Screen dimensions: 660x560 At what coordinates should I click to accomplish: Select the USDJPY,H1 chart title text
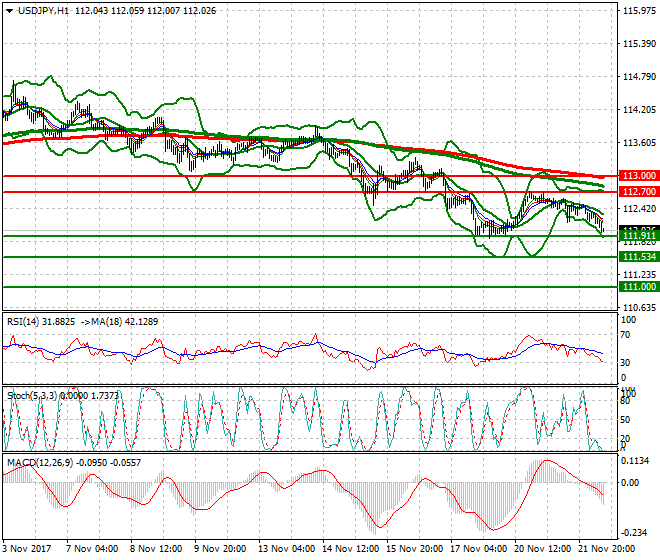click(x=43, y=11)
